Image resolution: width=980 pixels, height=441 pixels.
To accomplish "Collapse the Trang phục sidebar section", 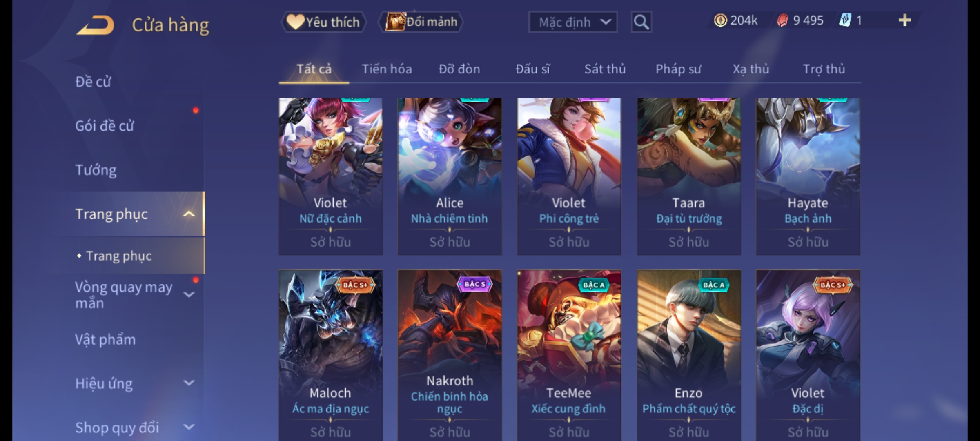I will point(189,214).
